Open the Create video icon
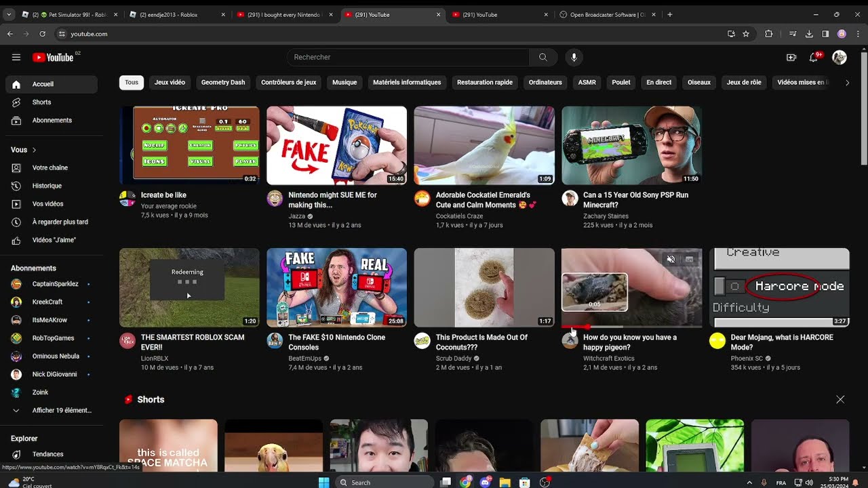Viewport: 868px width, 488px height. 791,58
